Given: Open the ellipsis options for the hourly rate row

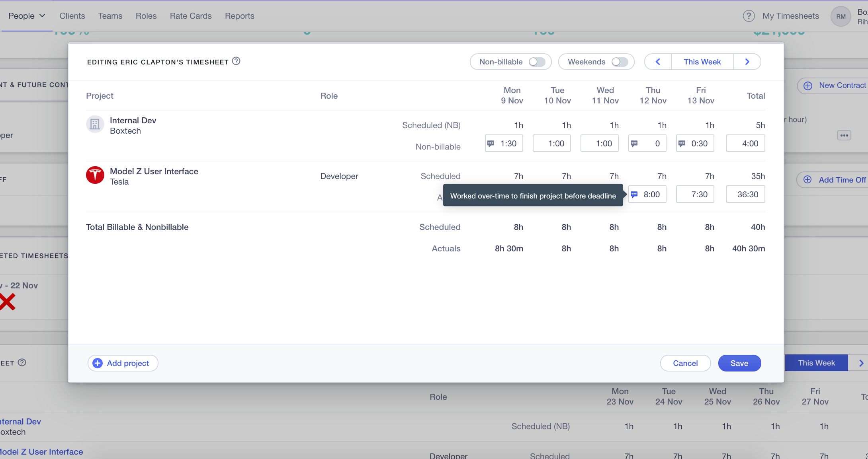Looking at the screenshot, I should (x=844, y=135).
